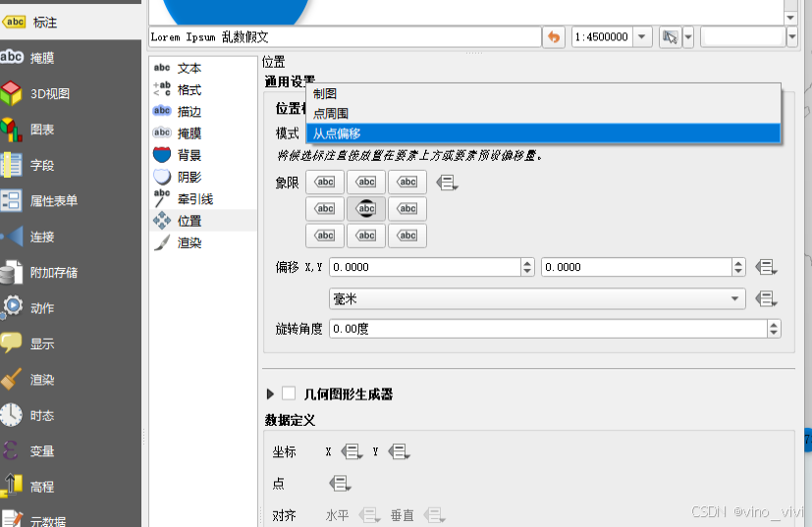Choose 点周围 mode from dropdown list
The width and height of the screenshot is (812, 527).
coord(543,114)
